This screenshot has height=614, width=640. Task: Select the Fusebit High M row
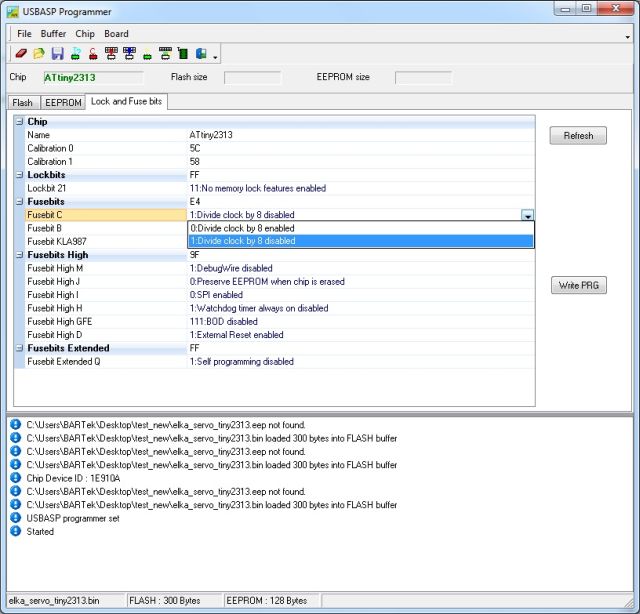(280, 268)
